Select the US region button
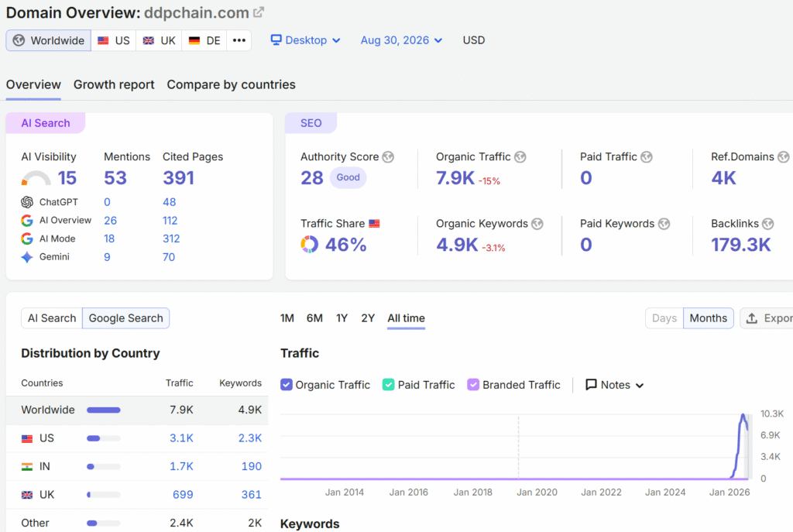 tap(113, 40)
